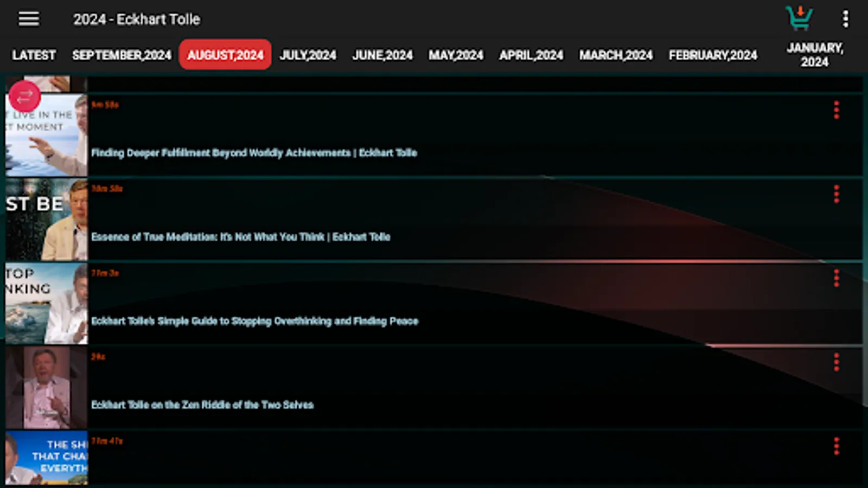Viewport: 868px width, 488px height.
Task: Click the '2024 - Eckhart Tolle' title
Action: pyautogui.click(x=137, y=20)
